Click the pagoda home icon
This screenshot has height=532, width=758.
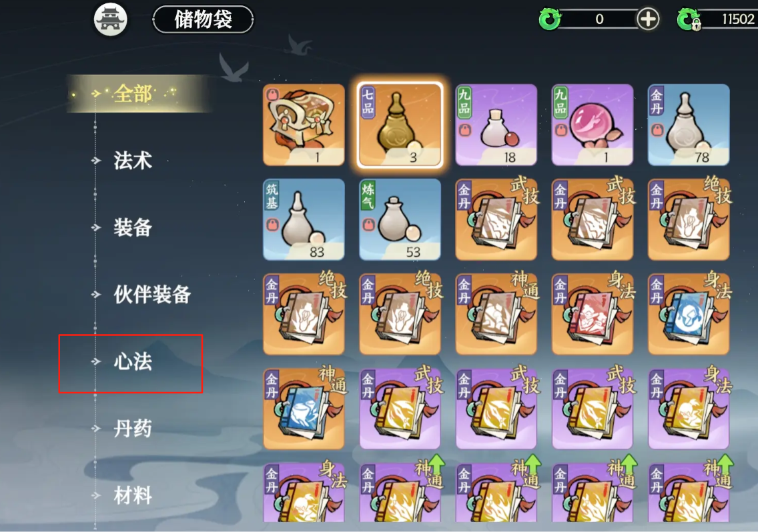pyautogui.click(x=110, y=19)
